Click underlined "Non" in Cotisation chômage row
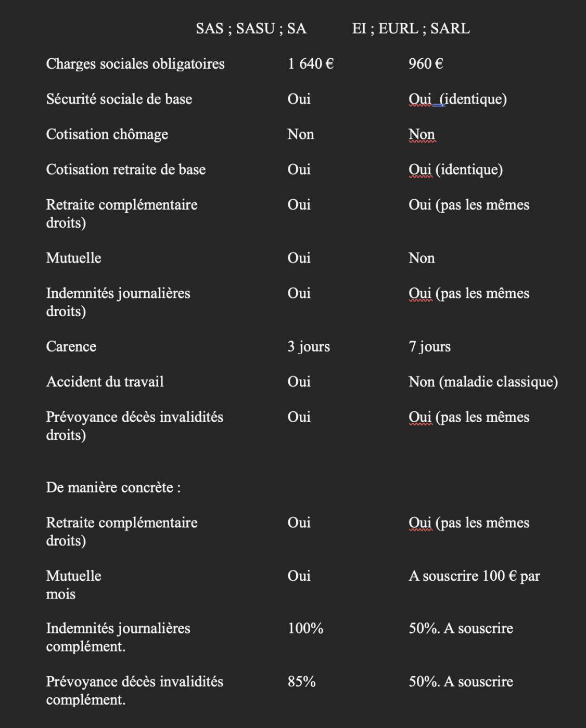The image size is (586, 728). pos(422,135)
